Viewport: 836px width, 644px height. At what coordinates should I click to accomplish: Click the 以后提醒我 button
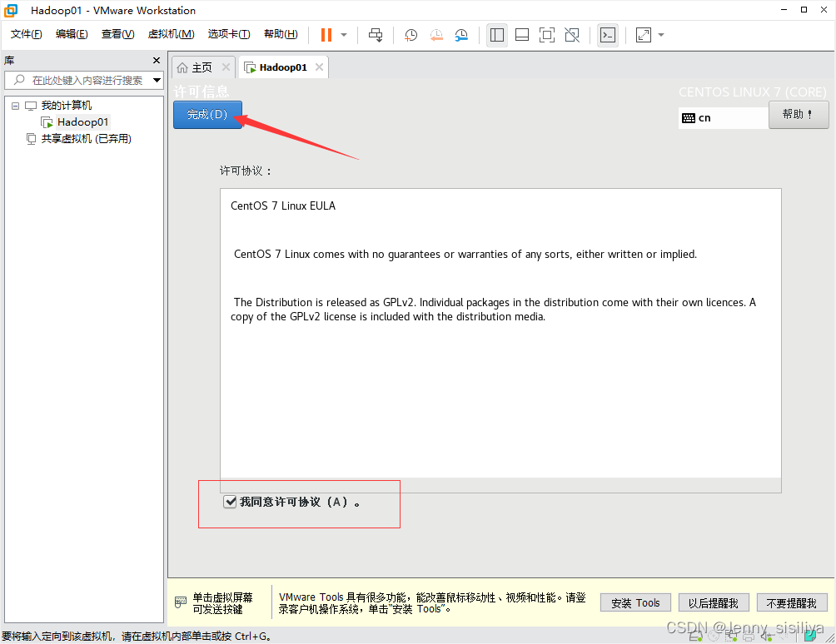pos(714,603)
